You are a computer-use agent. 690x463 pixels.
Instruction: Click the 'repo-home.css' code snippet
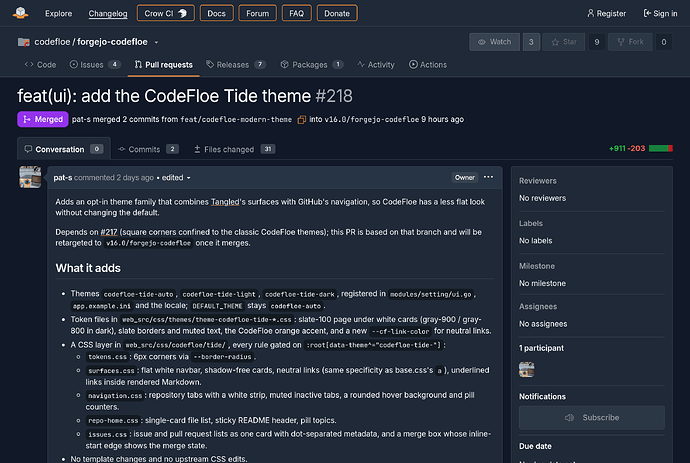point(113,421)
